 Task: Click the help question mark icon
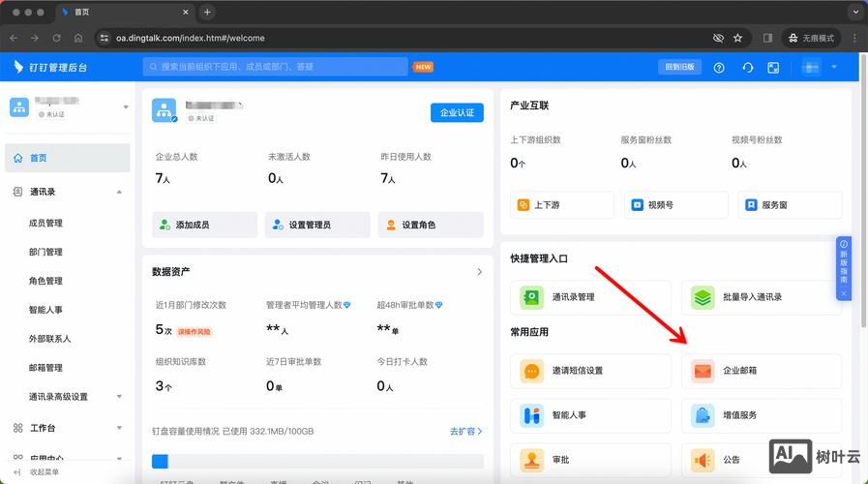[719, 68]
